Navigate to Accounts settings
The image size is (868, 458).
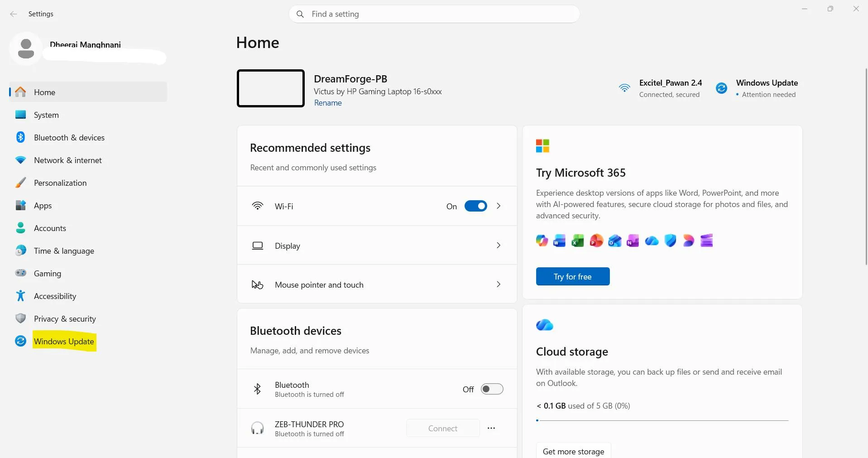(88, 228)
